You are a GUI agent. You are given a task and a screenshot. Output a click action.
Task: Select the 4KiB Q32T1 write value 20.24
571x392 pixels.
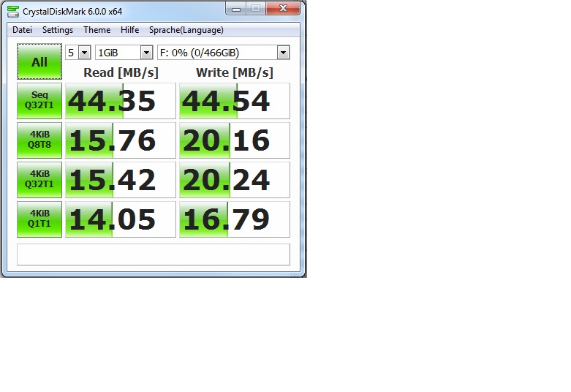click(x=234, y=180)
